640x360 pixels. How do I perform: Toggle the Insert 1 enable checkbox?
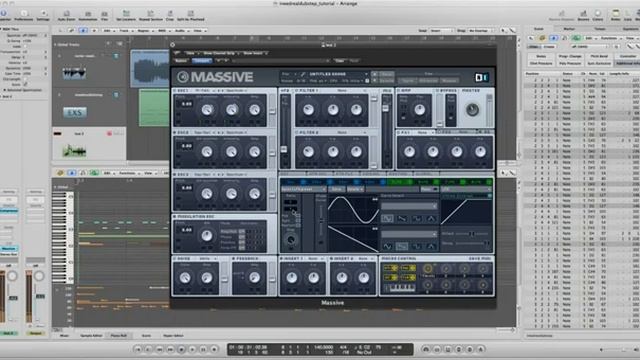[282, 259]
